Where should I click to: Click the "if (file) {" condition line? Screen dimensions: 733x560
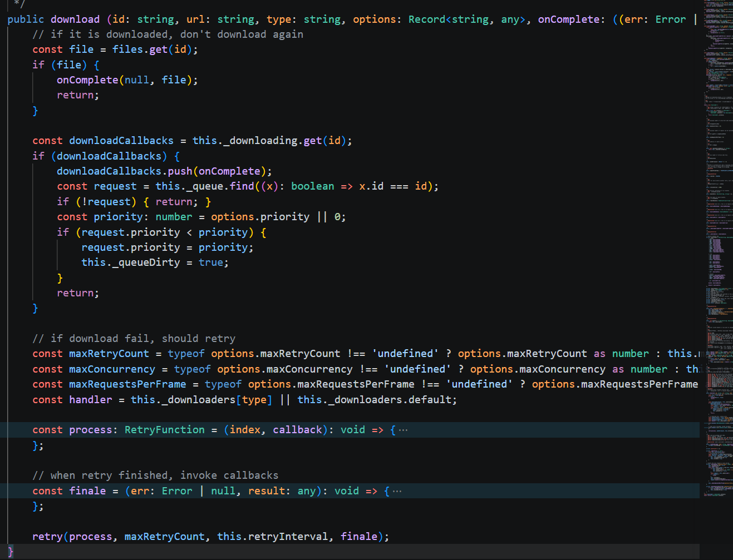tap(66, 65)
